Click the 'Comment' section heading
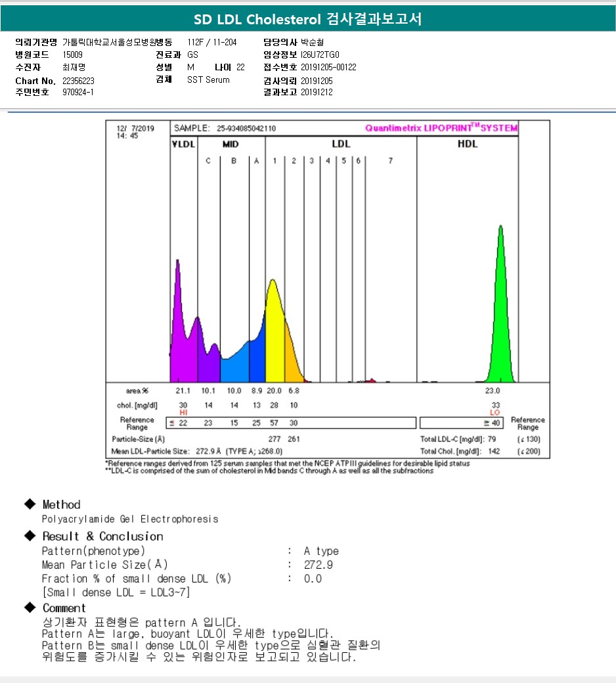This screenshot has height=683, width=616. click(x=64, y=608)
